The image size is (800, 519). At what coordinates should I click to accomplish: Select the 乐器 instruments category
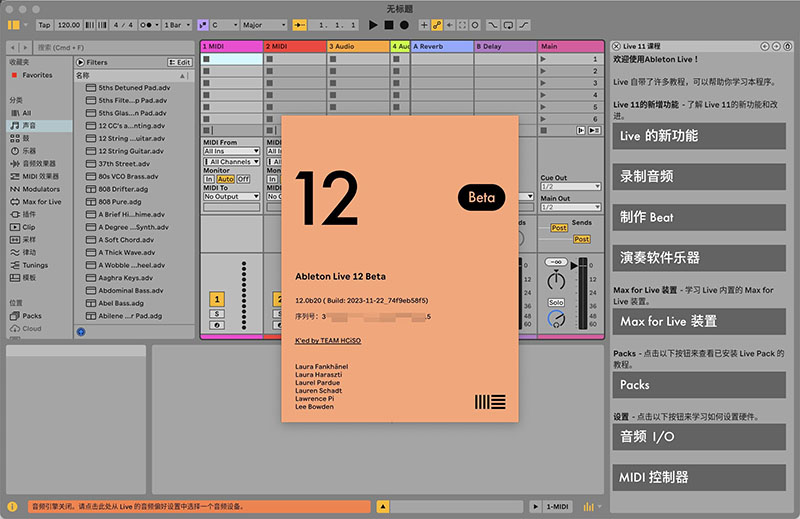click(x=29, y=151)
